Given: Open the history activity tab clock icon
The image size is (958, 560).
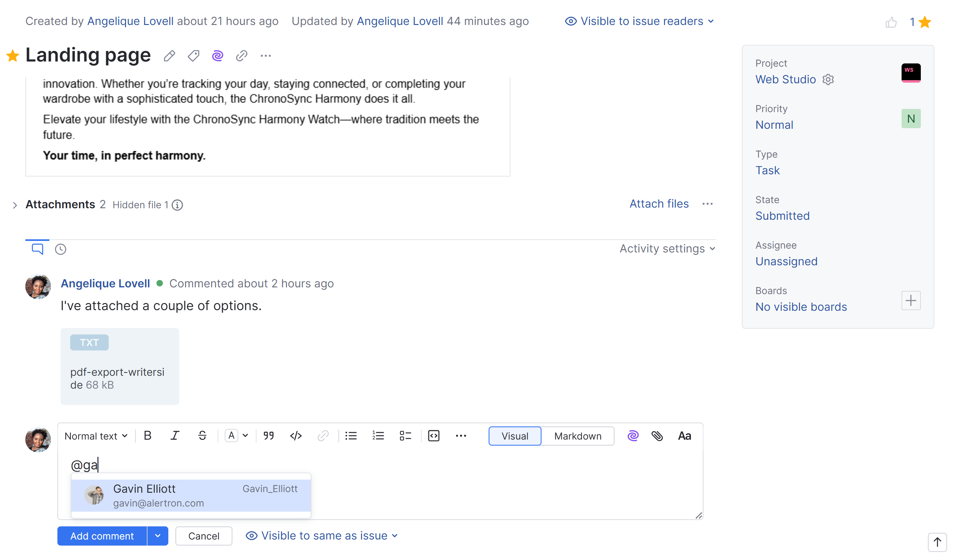Looking at the screenshot, I should [x=61, y=249].
